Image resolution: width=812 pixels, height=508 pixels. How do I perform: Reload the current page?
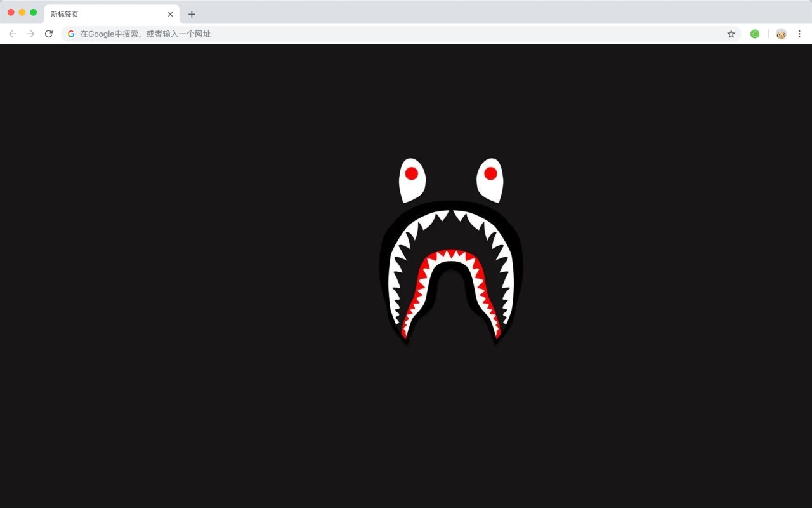tap(49, 34)
